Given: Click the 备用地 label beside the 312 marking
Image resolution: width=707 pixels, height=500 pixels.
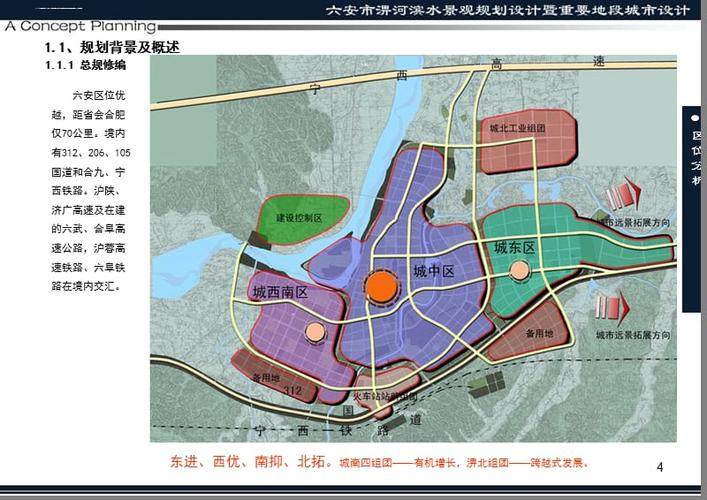Looking at the screenshot, I should 266,377.
